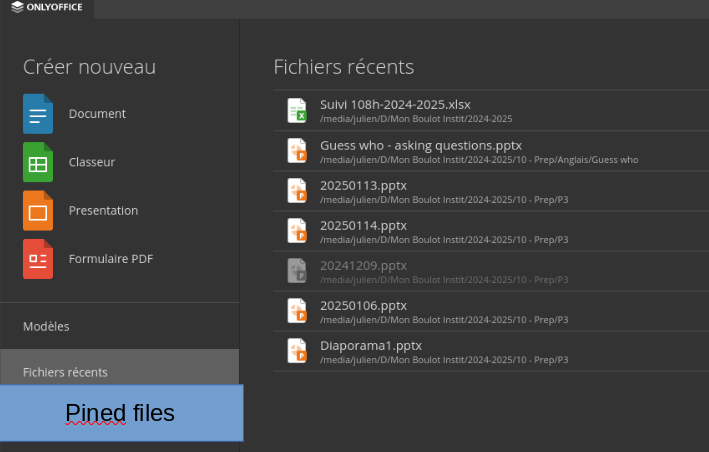Click the xlsx file icon for Suivi 108h
This screenshot has height=452, width=709.
click(297, 110)
